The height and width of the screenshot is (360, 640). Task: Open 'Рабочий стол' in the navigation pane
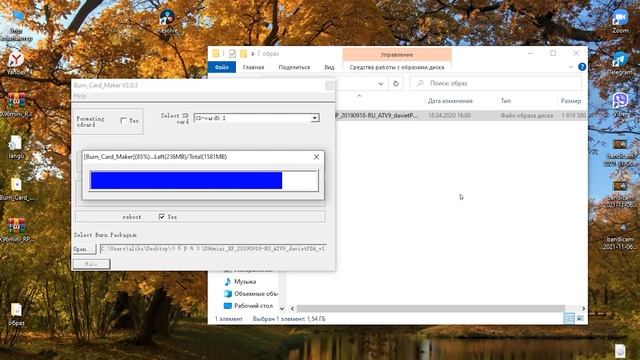[x=248, y=306]
